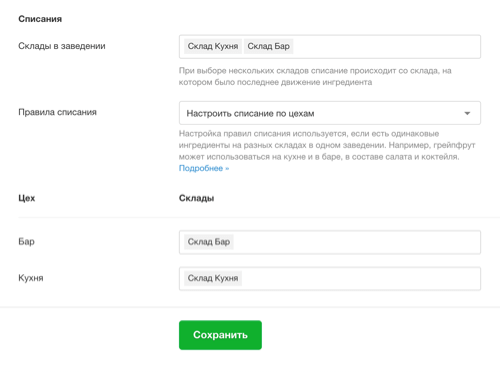Click the Правила списания label
Image resolution: width=500 pixels, height=372 pixels.
point(57,112)
